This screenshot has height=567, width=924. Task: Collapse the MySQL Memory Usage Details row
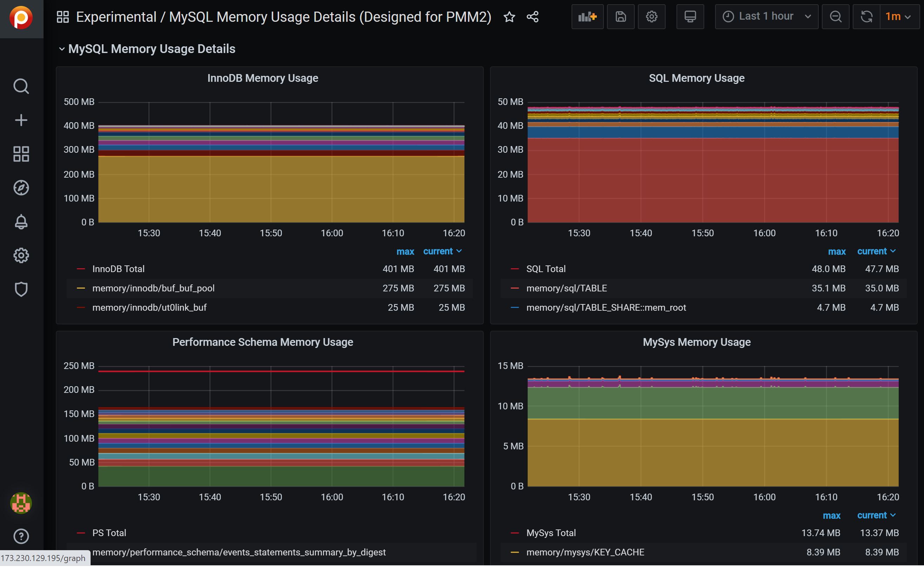(x=152, y=49)
